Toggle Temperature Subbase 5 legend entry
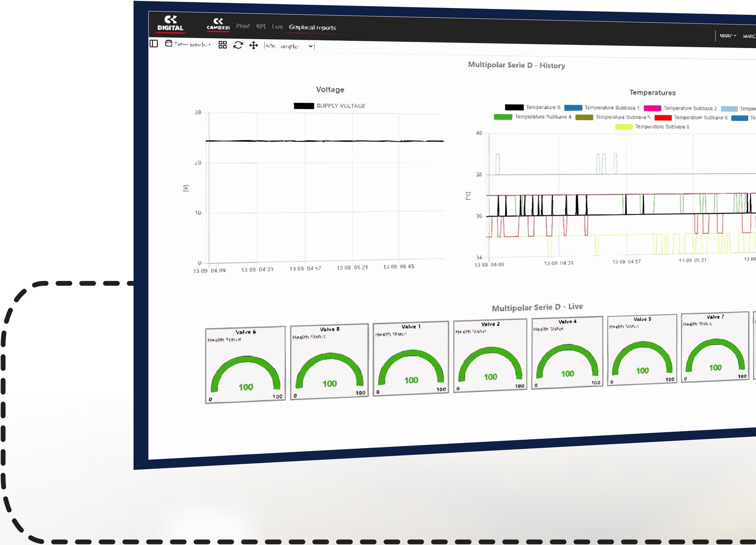Screen dimensions: 756x545 (613, 117)
